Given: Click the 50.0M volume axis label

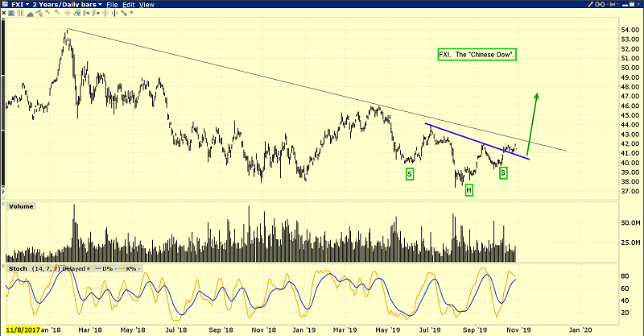Looking at the screenshot, I should tap(631, 223).
